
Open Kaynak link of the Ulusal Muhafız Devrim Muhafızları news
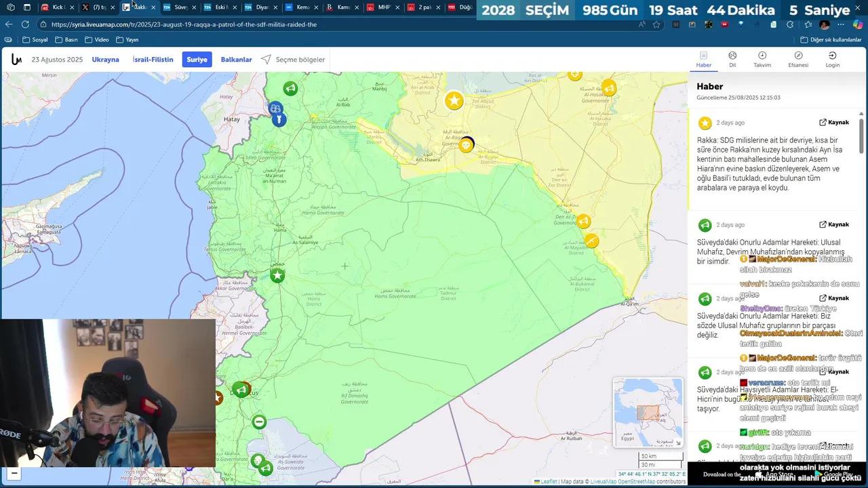pos(834,224)
